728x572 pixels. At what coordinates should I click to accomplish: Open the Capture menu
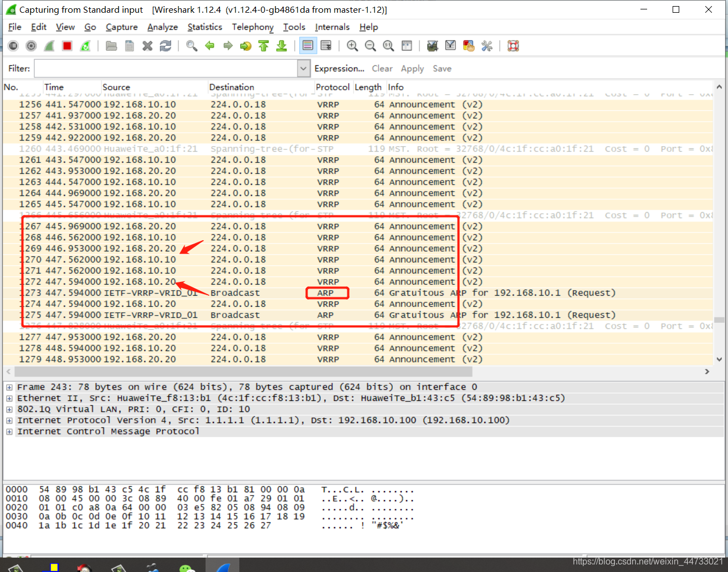(x=121, y=27)
